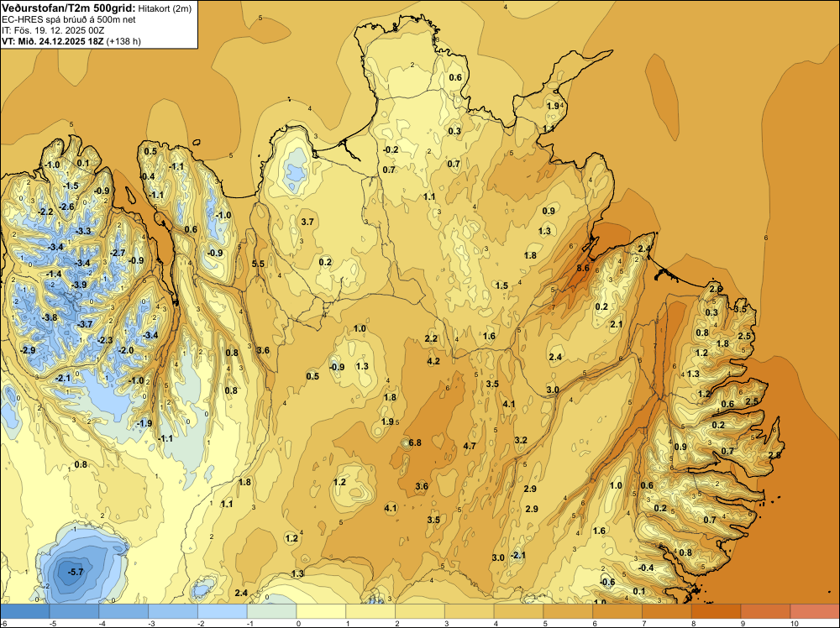This screenshot has width=840, height=628.
Task: Click the legend swatch between -1 and 0
Action: (271, 611)
